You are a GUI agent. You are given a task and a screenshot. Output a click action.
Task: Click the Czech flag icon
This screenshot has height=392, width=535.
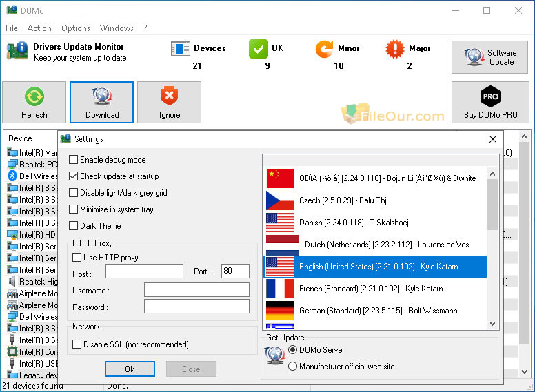280,200
